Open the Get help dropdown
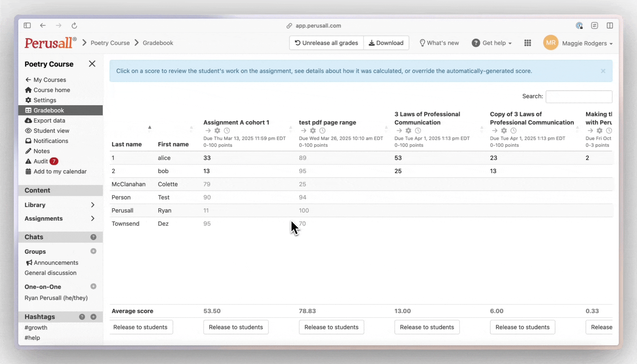Viewport: 637px width, 364px height. pos(492,43)
